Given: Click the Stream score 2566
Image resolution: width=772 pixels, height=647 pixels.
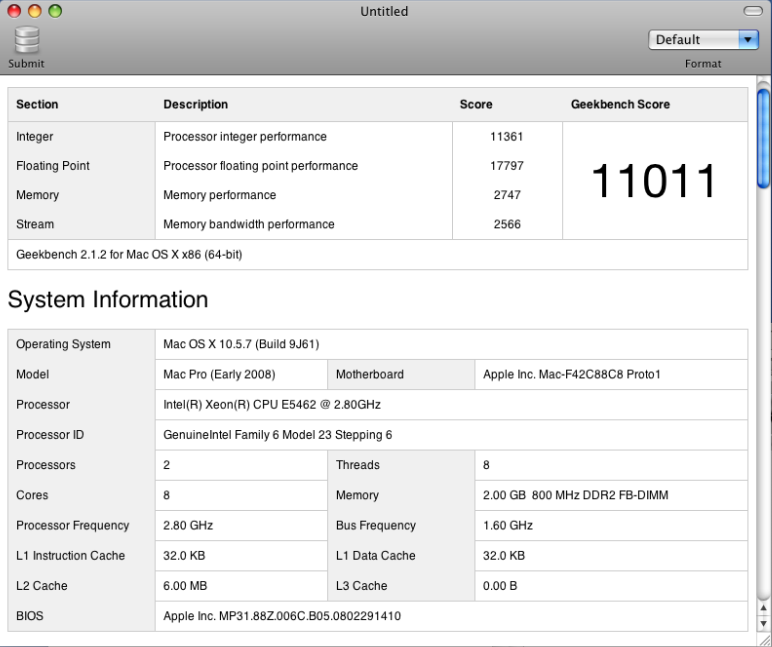Looking at the screenshot, I should 507,224.
